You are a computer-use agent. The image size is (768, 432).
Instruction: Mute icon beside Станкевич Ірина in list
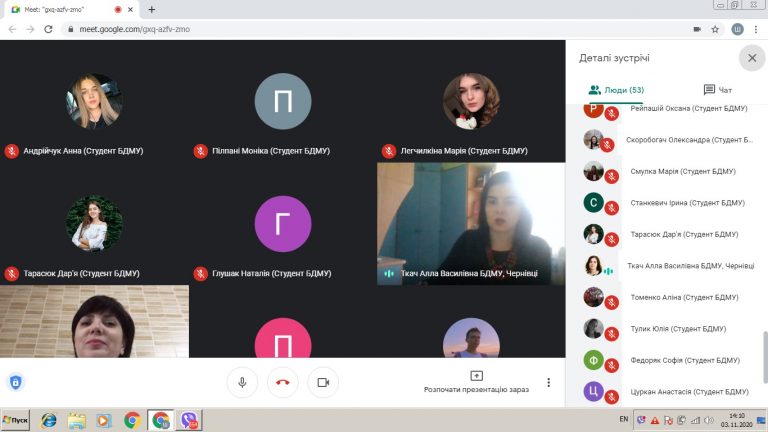[x=611, y=208]
